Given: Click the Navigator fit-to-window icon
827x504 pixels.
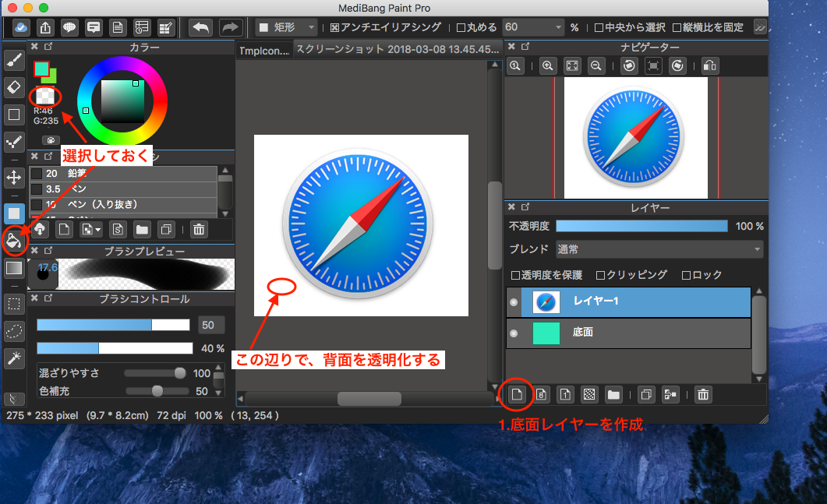Looking at the screenshot, I should coord(571,66).
